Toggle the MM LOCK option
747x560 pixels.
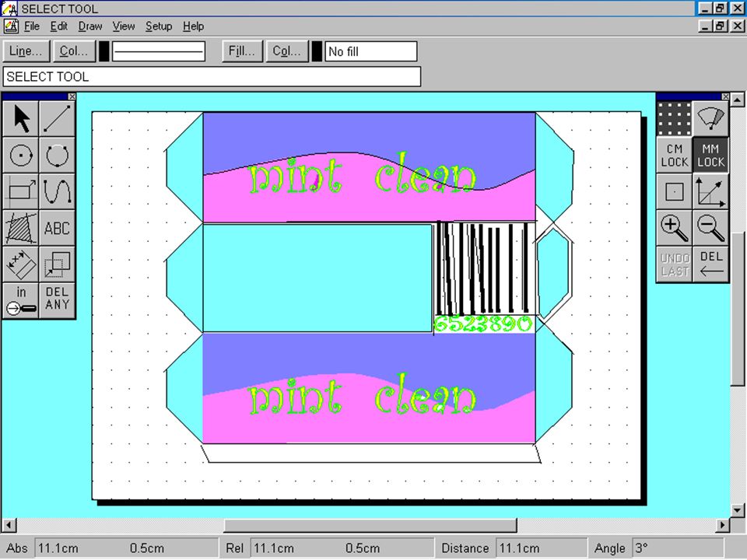point(710,156)
